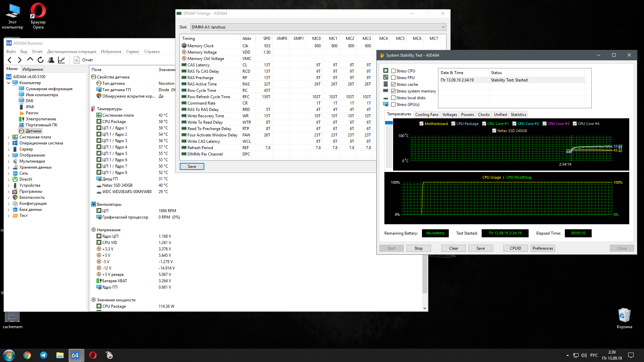
Task: Toggle the Motherboard temperature graph checkbox
Action: tap(421, 124)
